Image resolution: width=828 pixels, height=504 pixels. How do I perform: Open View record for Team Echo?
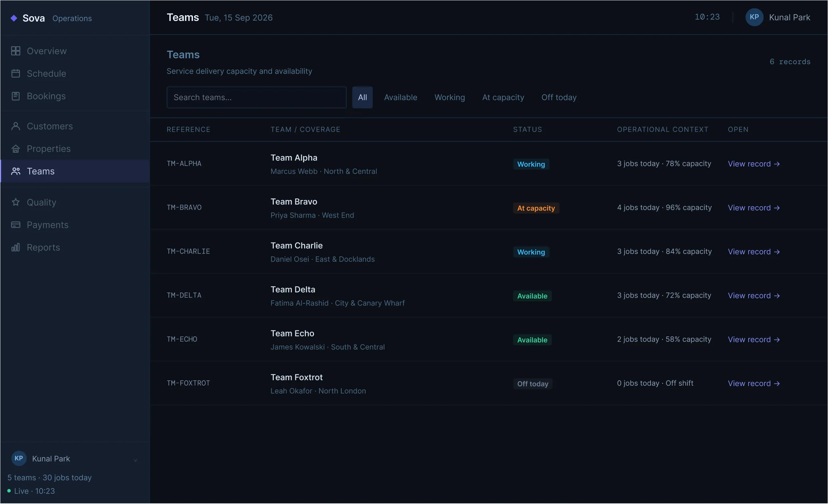(x=754, y=339)
